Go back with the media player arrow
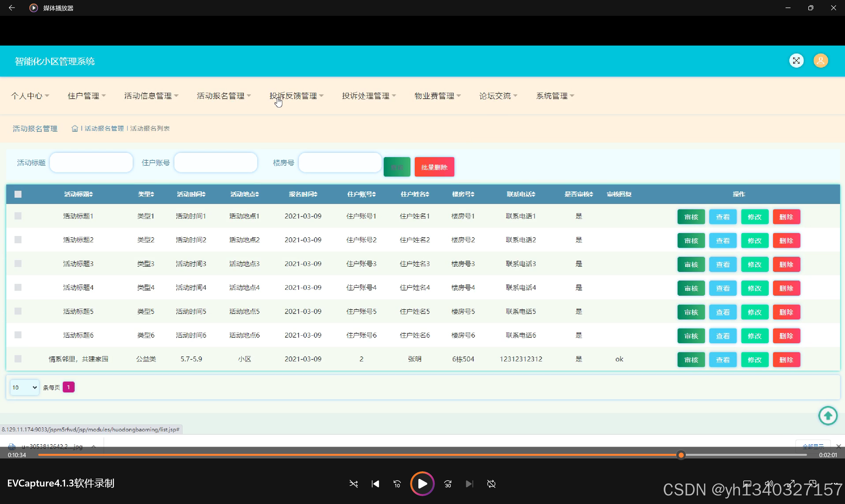The image size is (845, 504). pyautogui.click(x=12, y=8)
